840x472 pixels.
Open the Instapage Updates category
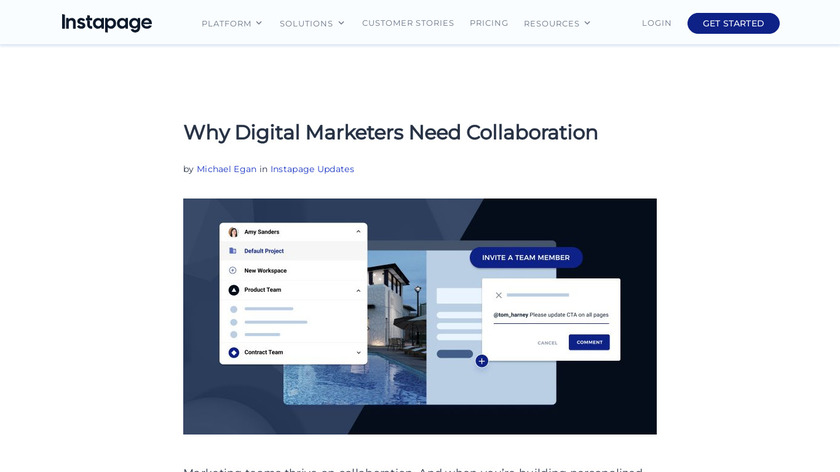[312, 169]
